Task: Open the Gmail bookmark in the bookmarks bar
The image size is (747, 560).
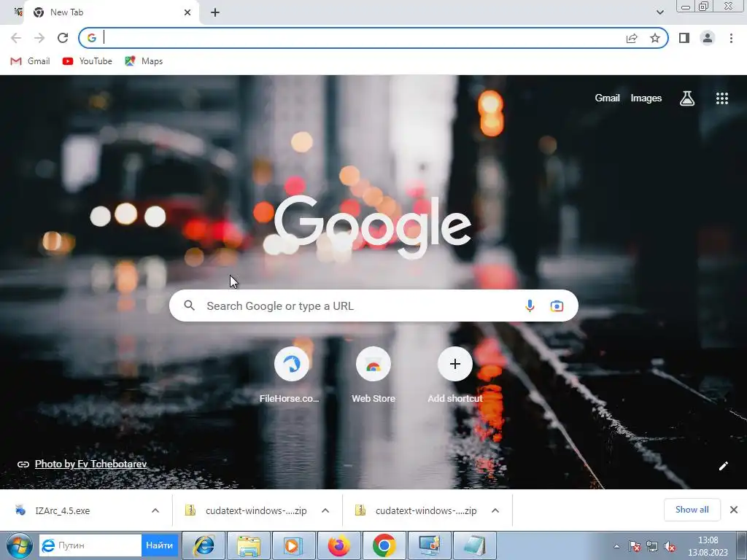Action: (30, 61)
